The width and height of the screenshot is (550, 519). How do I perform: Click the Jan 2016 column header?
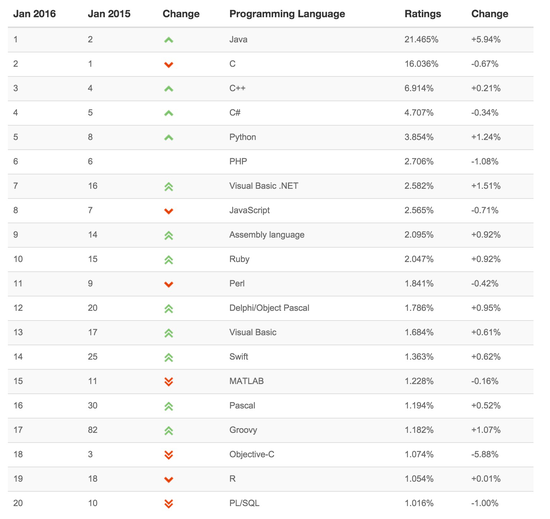pyautogui.click(x=34, y=14)
